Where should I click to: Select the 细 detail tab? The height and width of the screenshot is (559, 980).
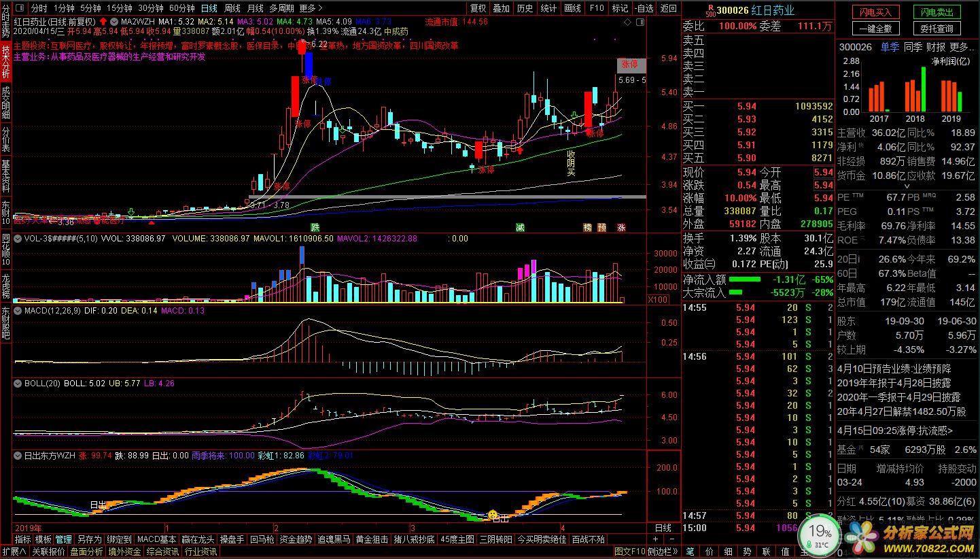[729, 551]
